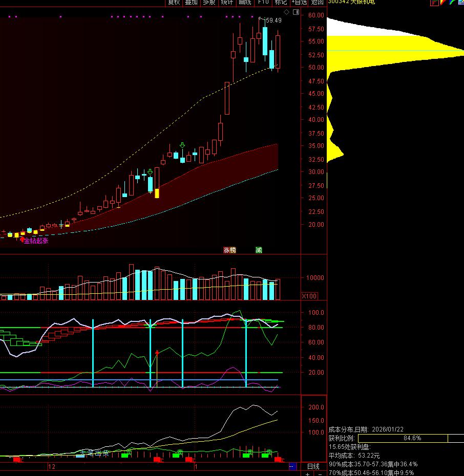The image size is (464, 476).
Task: Toggle the side panel icon beside the diamond
Action: pos(296,12)
